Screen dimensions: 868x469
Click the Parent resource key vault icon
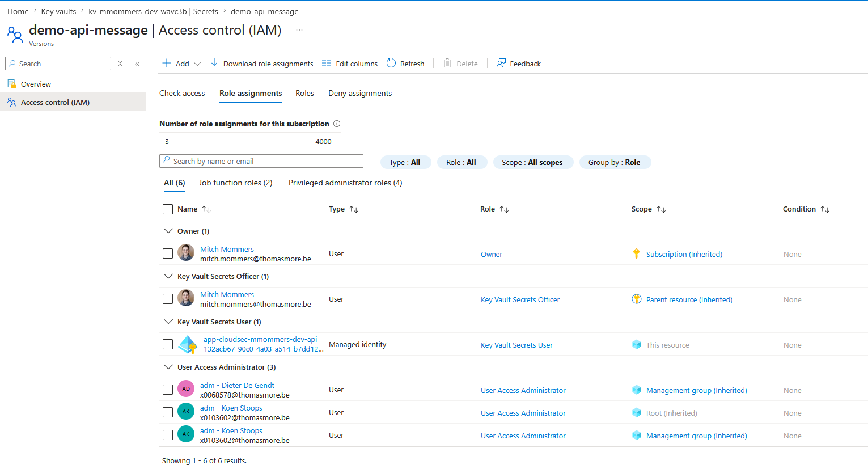pos(637,299)
